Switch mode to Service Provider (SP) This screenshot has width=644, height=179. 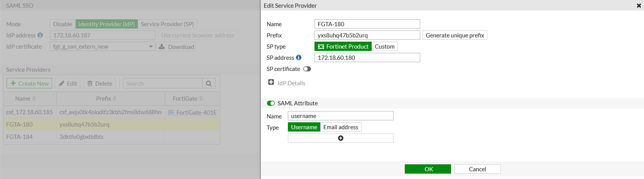point(167,24)
